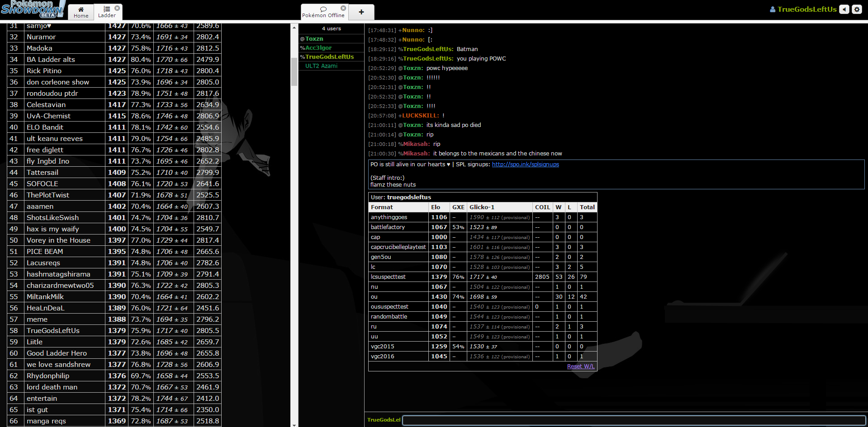Close the Pokémon Offline chat room
Image resolution: width=868 pixels, height=427 pixels.
click(x=343, y=8)
